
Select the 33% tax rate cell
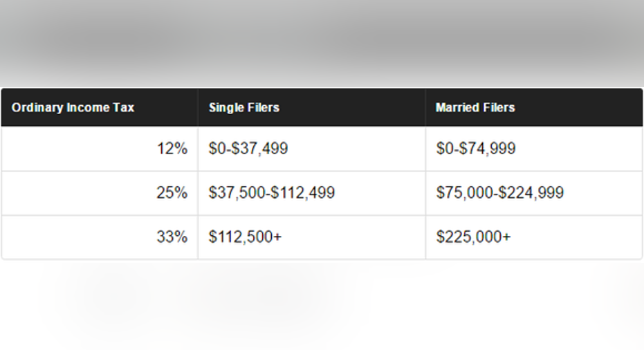(172, 237)
